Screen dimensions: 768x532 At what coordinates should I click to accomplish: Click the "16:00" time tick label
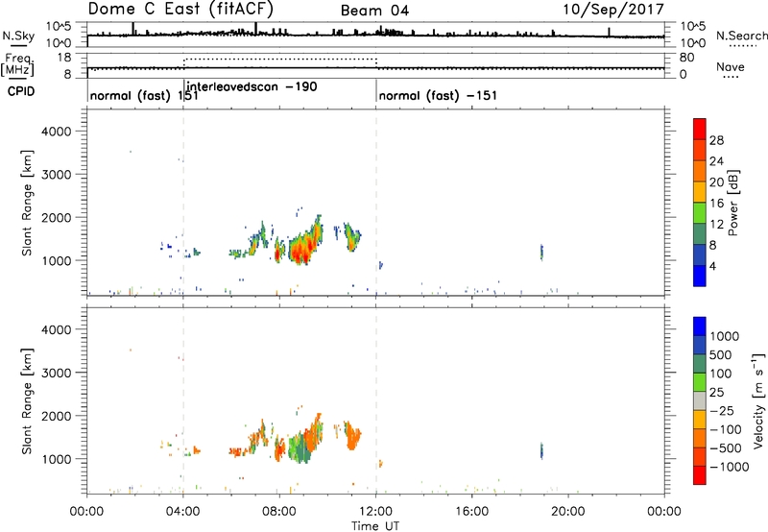point(471,512)
